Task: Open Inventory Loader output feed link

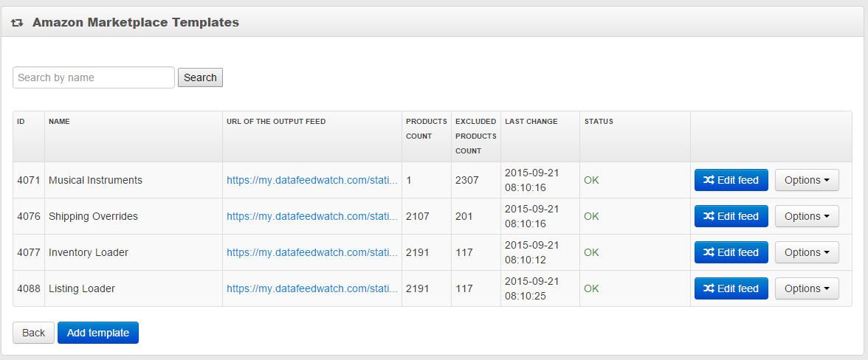Action: click(x=312, y=252)
